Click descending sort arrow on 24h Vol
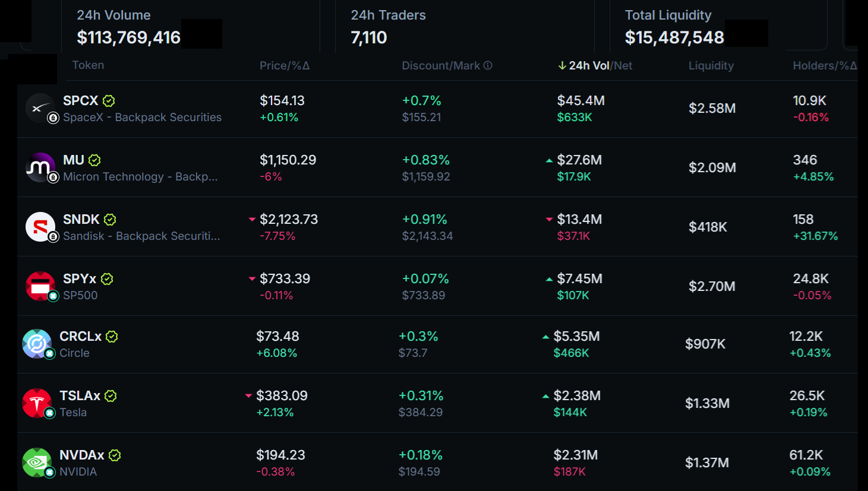 pyautogui.click(x=562, y=66)
